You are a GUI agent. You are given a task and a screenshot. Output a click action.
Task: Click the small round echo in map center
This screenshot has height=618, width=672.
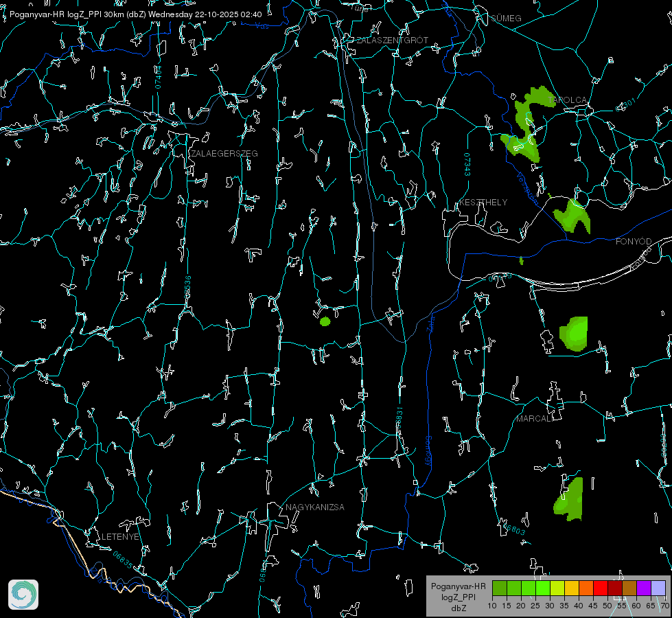click(x=325, y=321)
